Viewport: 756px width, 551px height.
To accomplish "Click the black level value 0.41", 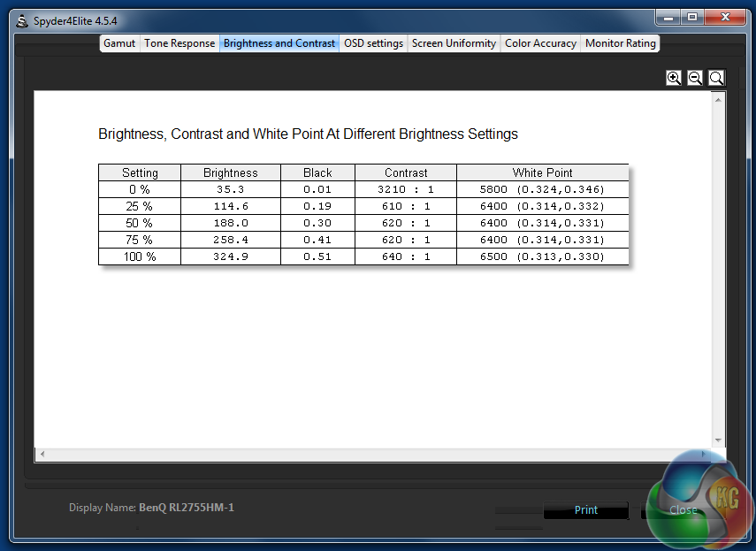I will pos(317,240).
